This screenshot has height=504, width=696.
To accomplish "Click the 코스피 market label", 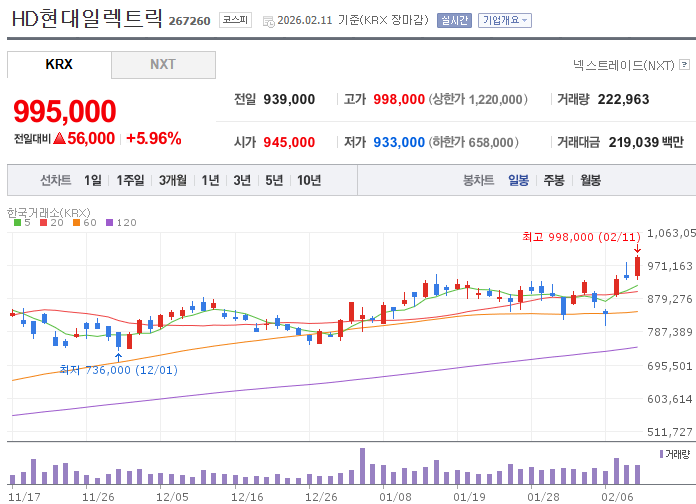I will click(x=235, y=20).
